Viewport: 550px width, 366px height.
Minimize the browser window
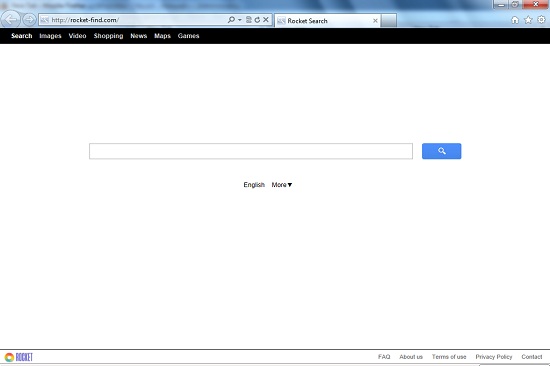pos(501,5)
